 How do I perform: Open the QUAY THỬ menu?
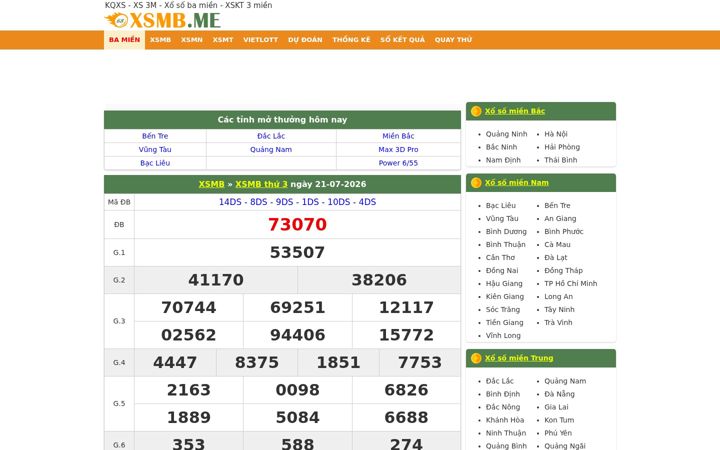[x=453, y=40]
